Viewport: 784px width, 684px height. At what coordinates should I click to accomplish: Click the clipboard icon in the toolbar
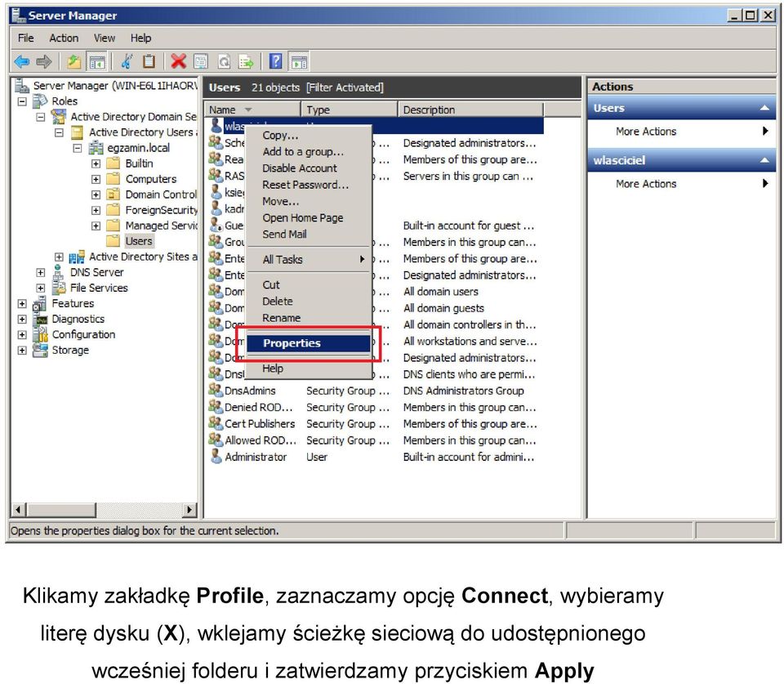(x=149, y=61)
